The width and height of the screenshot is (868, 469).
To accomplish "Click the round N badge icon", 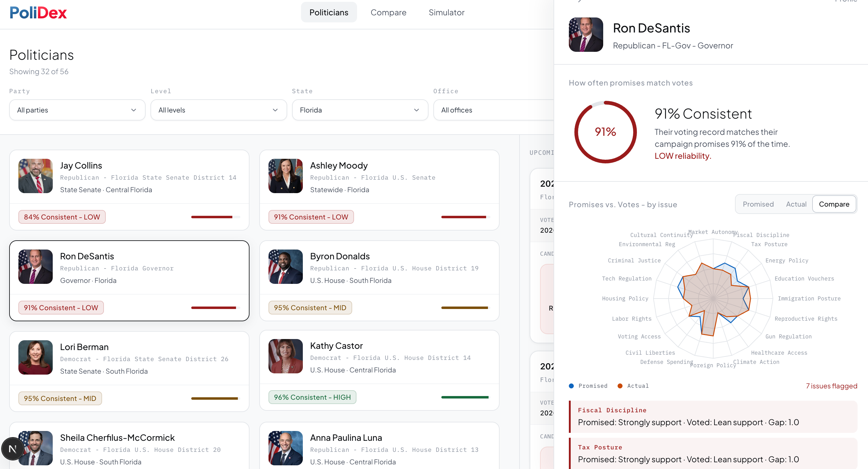I will pos(13,448).
